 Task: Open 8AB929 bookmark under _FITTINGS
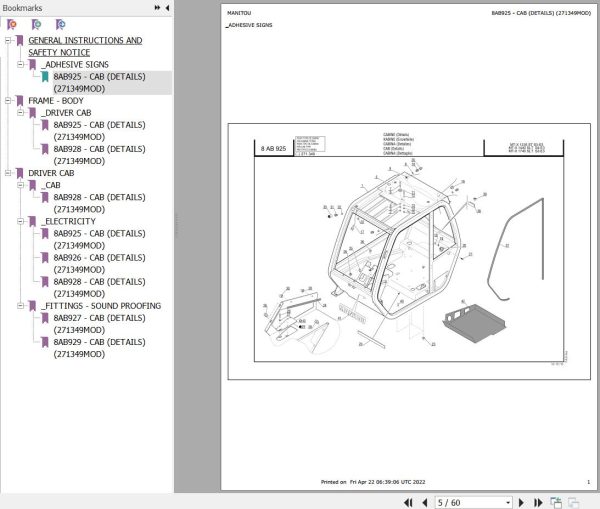[x=99, y=348]
